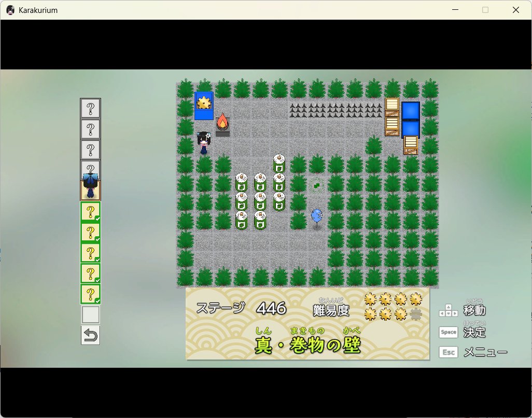Select the bottom green checked question-mark slot
Viewport: 532px width, 418px height.
[x=90, y=294]
